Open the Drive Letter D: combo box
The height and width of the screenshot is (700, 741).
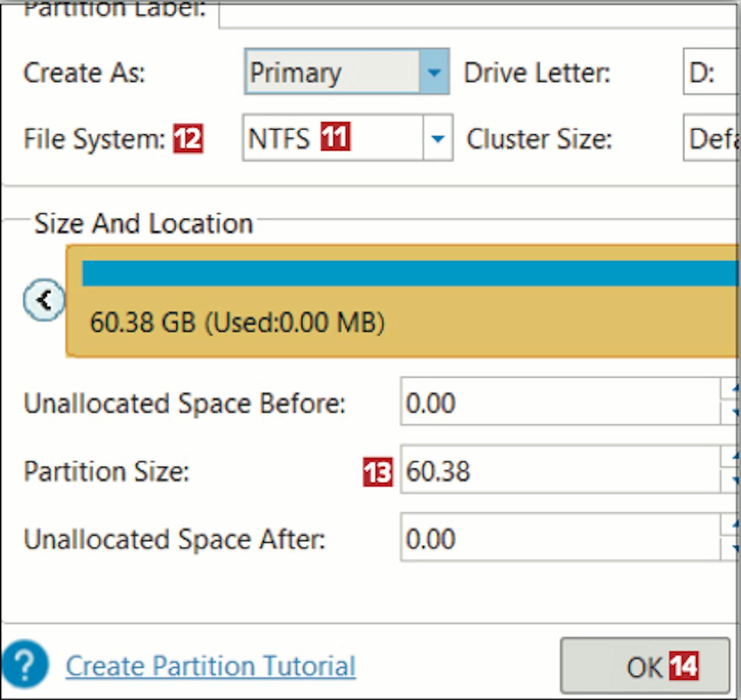click(x=710, y=72)
